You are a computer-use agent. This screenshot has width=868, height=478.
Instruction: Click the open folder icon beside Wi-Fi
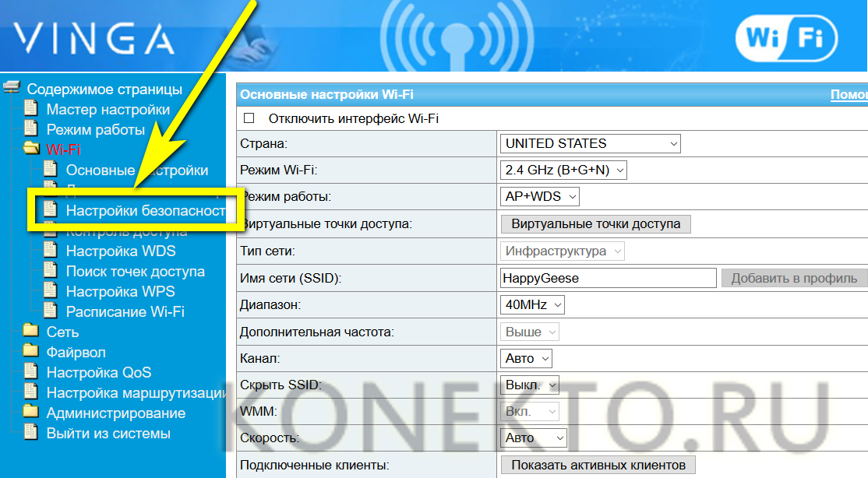pyautogui.click(x=31, y=149)
